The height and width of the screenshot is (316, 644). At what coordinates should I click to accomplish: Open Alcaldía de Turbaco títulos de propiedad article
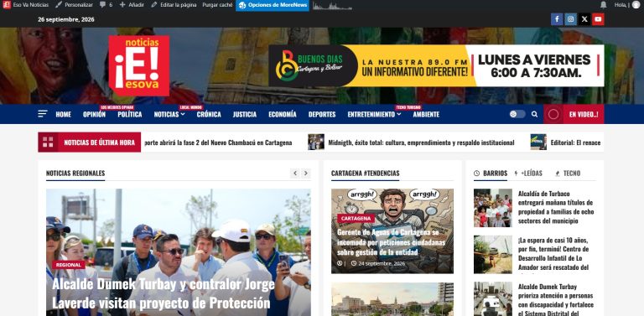(556, 207)
